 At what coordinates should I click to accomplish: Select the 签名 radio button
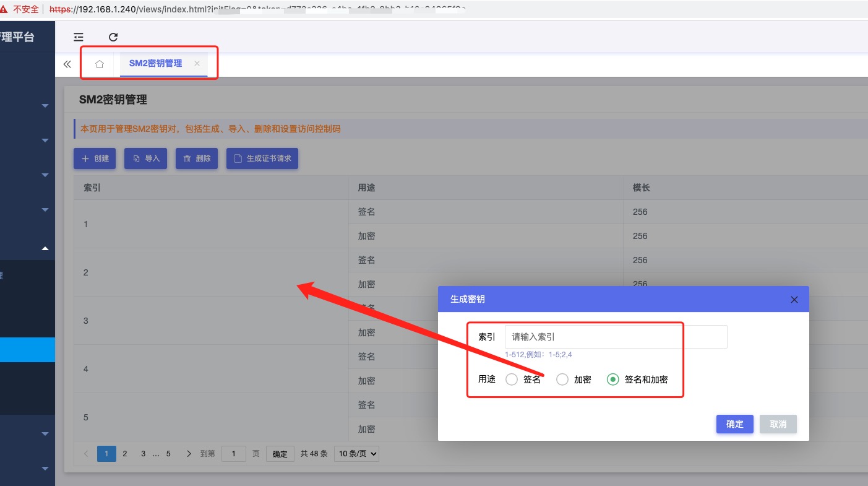click(512, 380)
